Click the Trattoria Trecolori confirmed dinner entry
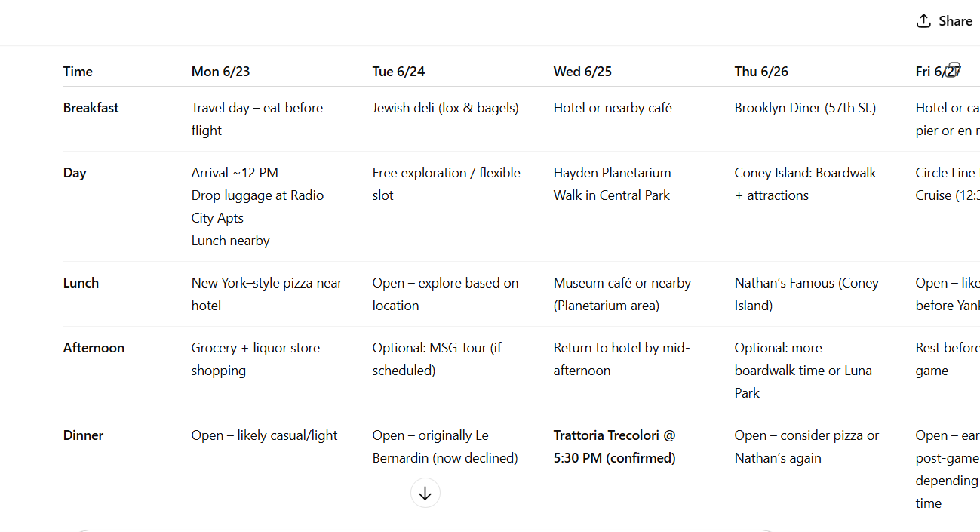This screenshot has height=532, width=980. [615, 447]
